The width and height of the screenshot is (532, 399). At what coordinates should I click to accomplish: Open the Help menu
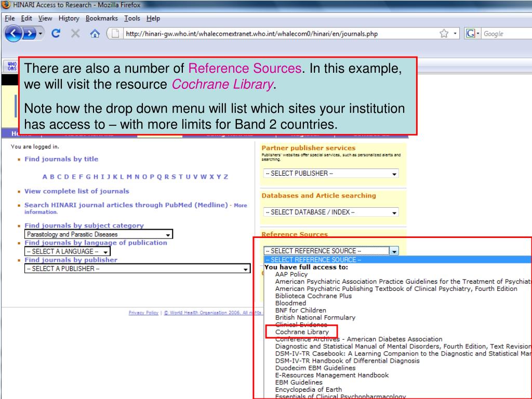tap(153, 18)
